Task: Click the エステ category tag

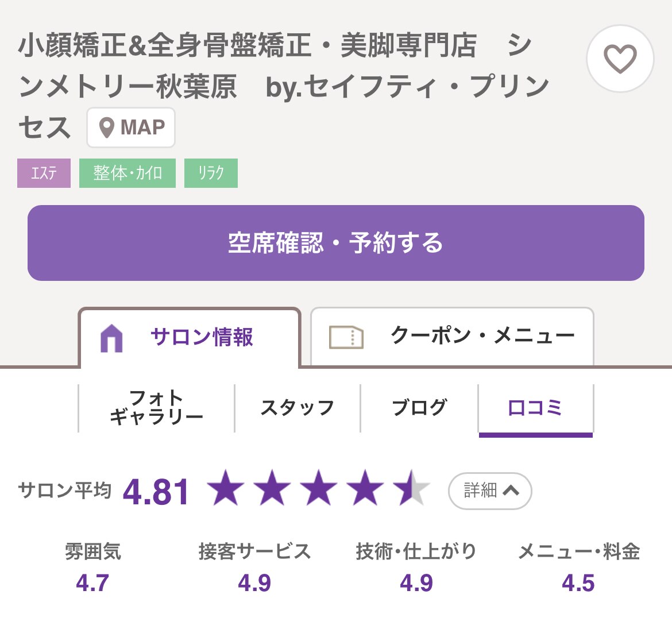Action: [44, 172]
